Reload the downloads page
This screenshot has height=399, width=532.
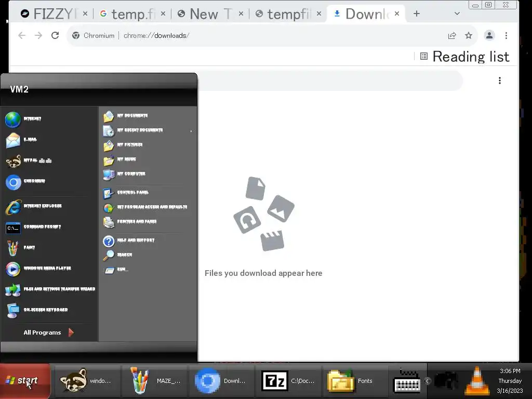55,35
